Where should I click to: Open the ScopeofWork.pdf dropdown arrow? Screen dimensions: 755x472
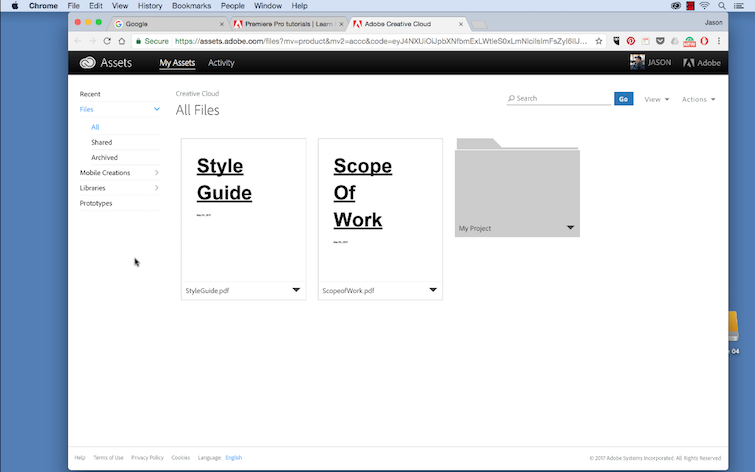click(x=433, y=290)
